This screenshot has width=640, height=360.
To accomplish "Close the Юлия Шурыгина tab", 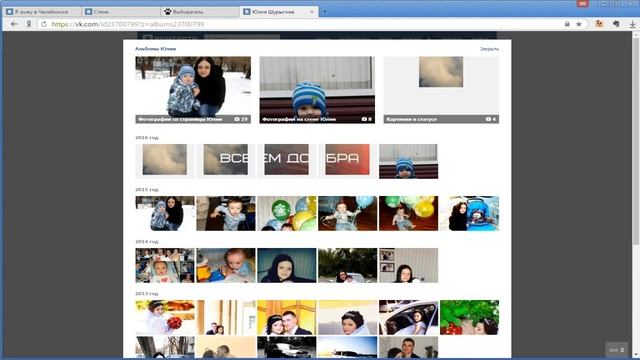I will tap(312, 12).
